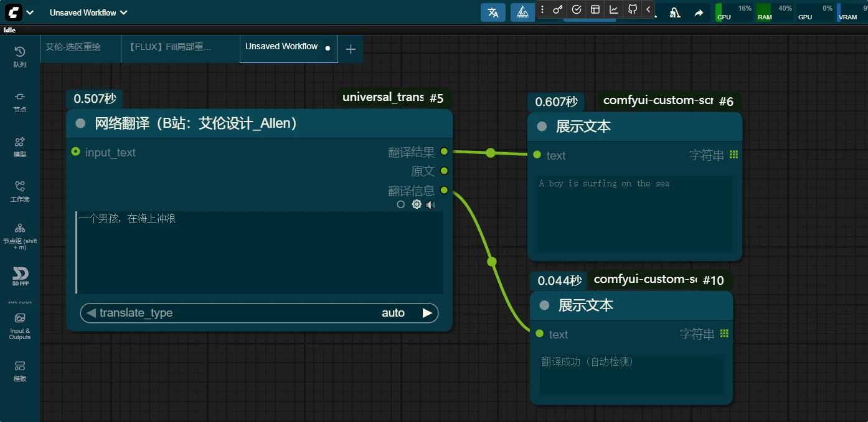Toggle collapse dot on 网络翻译 node header
The width and height of the screenshot is (868, 422).
(x=80, y=123)
